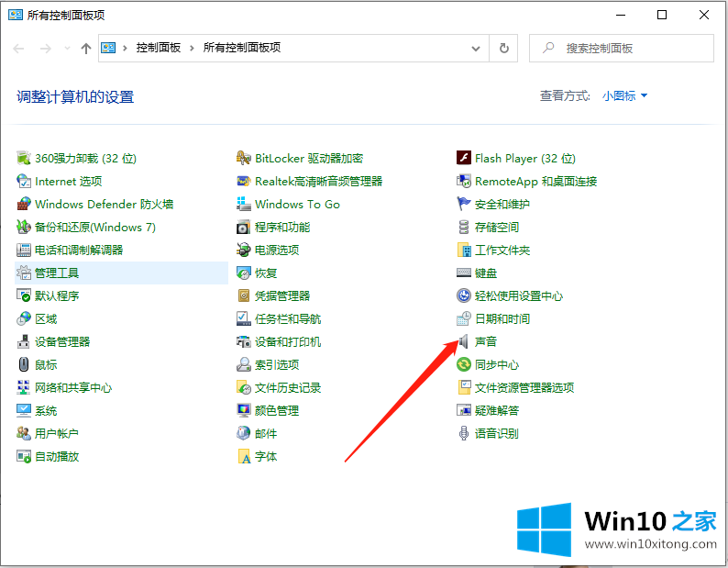Click the window title bar system icon
Image resolution: width=728 pixels, height=568 pixels.
pyautogui.click(x=16, y=15)
